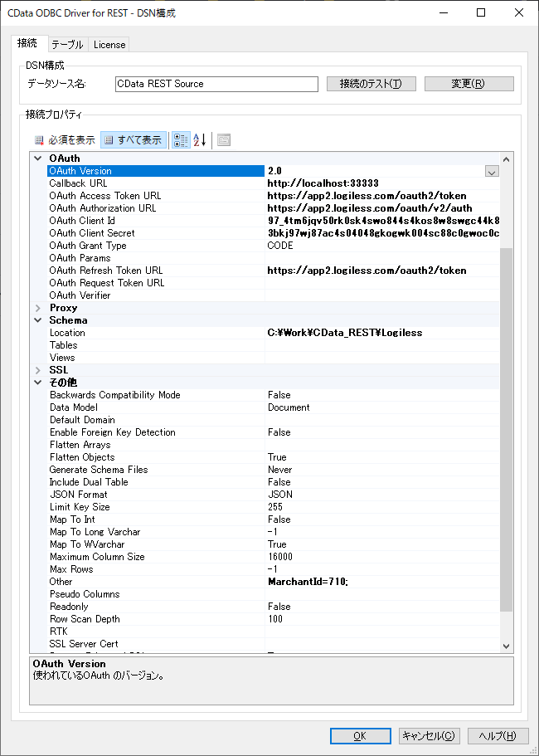Select the Max Rows property row
The height and width of the screenshot is (756, 539).
pos(274,569)
